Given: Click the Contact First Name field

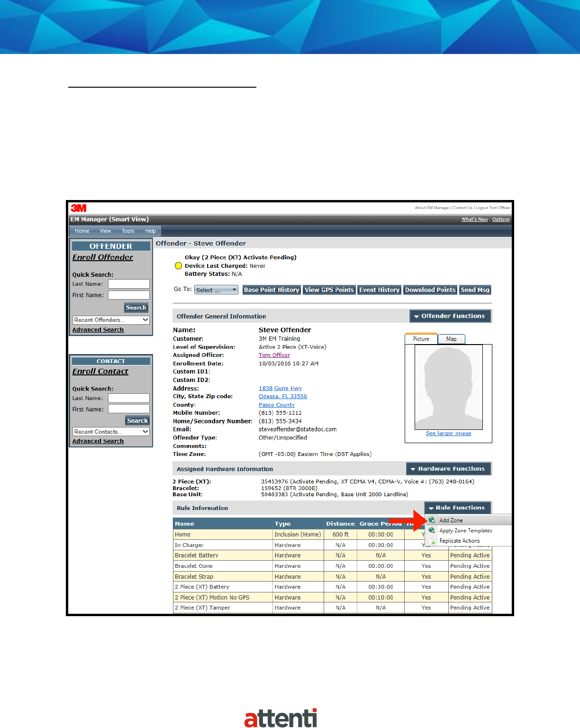Looking at the screenshot, I should (x=129, y=409).
